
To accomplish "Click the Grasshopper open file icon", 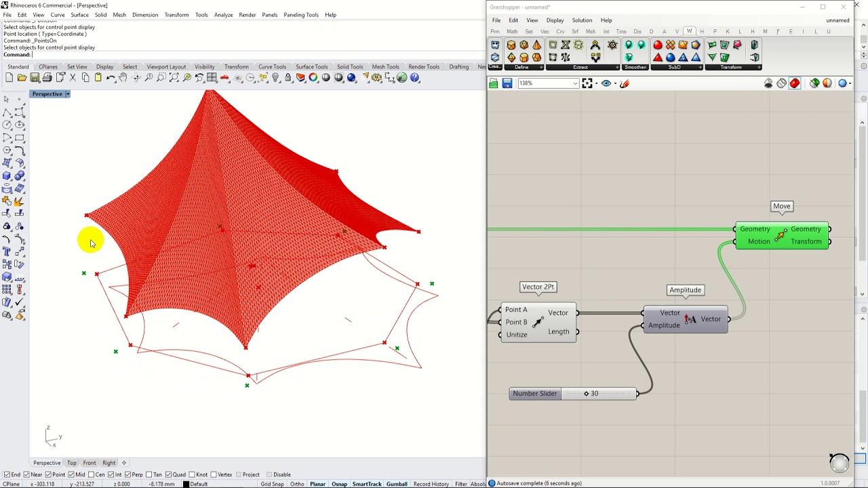I will point(493,83).
